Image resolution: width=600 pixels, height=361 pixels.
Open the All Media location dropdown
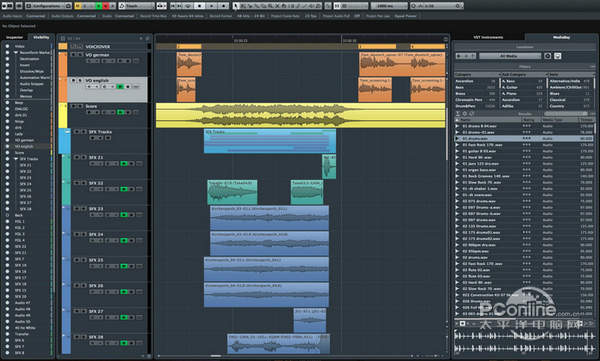510,56
